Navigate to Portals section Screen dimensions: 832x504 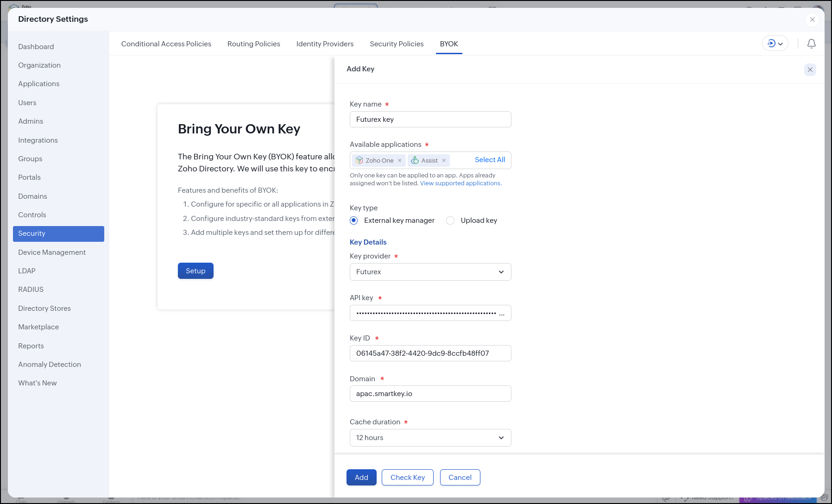pyautogui.click(x=58, y=177)
